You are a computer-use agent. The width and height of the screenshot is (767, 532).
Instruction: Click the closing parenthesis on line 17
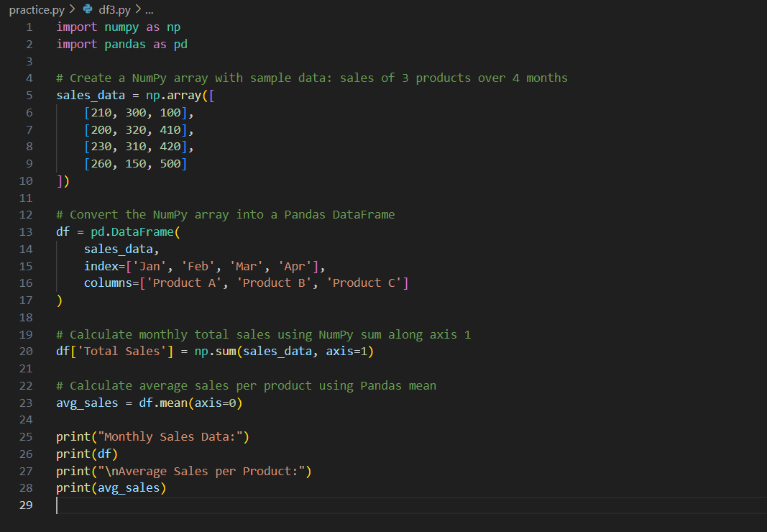pos(60,301)
